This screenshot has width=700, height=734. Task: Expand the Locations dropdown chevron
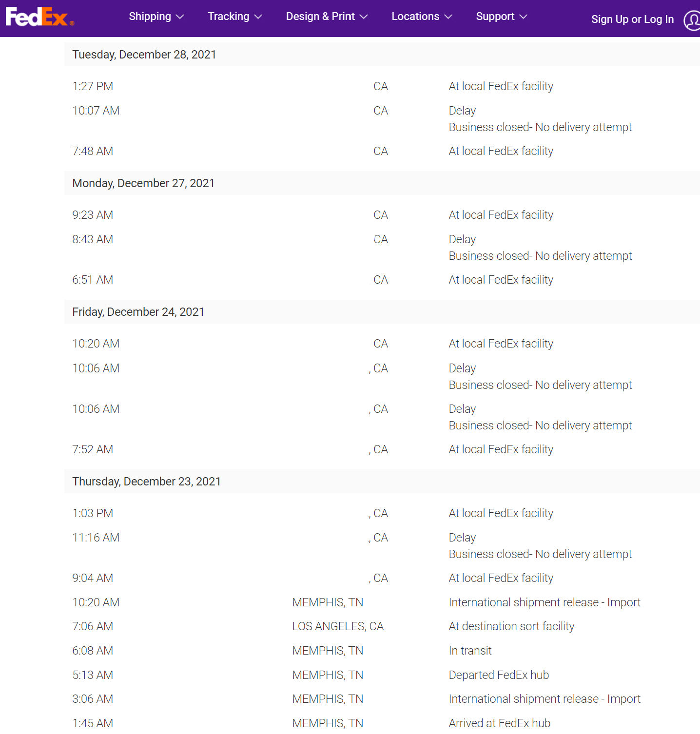tap(449, 17)
